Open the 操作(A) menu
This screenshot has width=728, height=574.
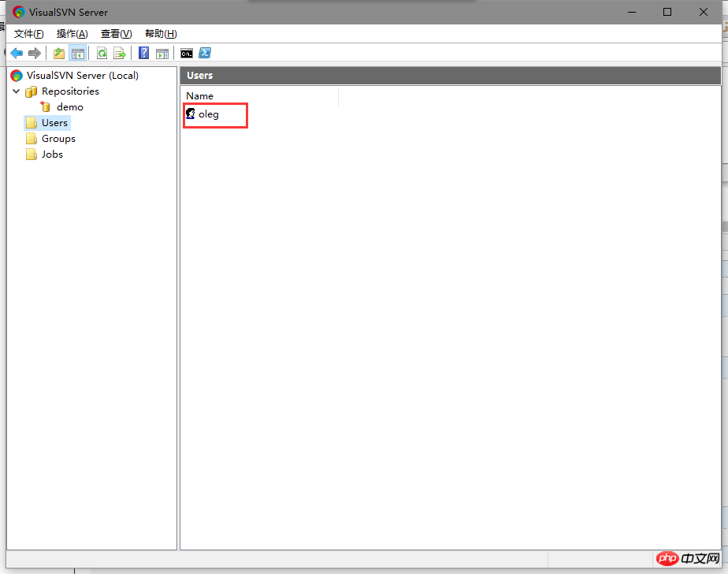click(72, 34)
